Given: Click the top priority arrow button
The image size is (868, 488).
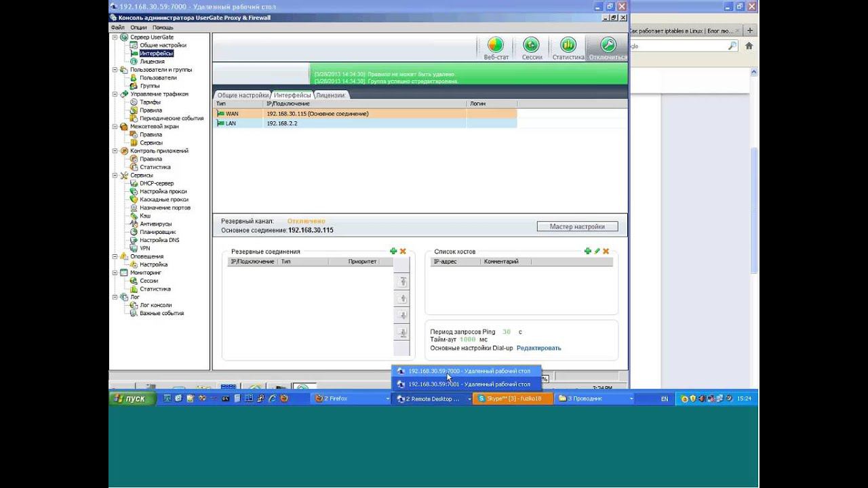Looking at the screenshot, I should coord(402,282).
